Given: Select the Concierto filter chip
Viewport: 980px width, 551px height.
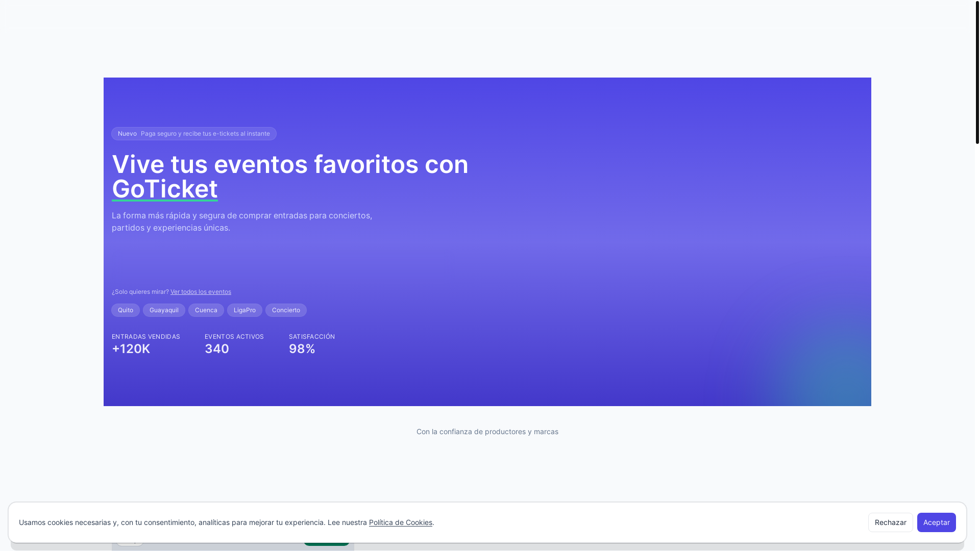Looking at the screenshot, I should coord(286,310).
